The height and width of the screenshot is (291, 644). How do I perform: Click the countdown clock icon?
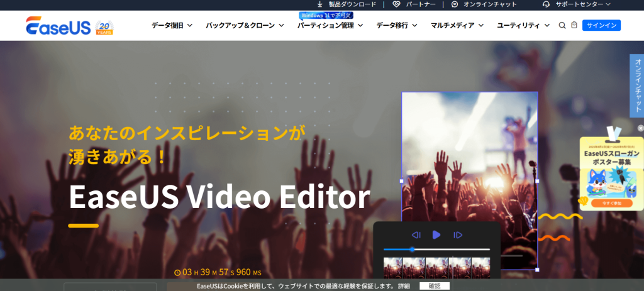click(177, 273)
